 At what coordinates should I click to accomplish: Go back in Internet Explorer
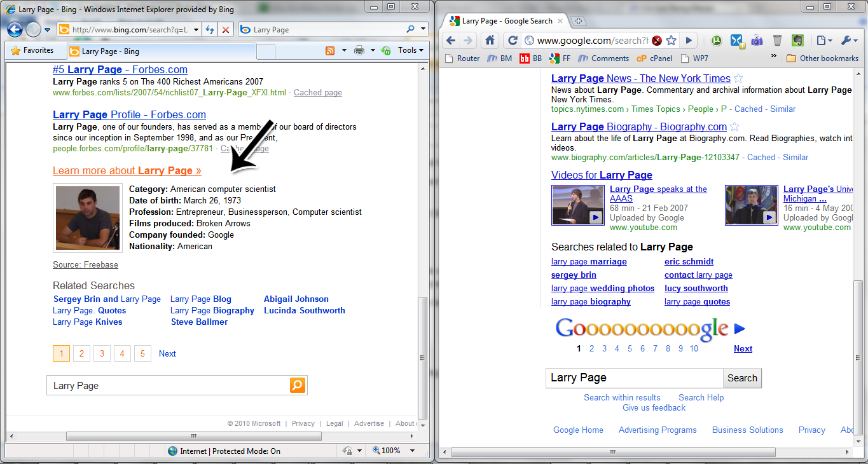(15, 29)
